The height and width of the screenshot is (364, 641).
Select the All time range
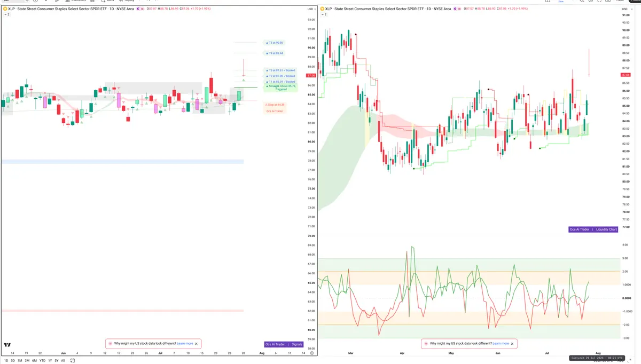[63, 361]
